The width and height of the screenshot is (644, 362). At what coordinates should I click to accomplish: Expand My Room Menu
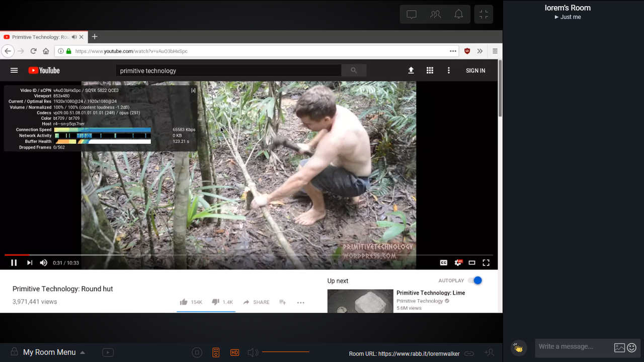click(x=54, y=352)
